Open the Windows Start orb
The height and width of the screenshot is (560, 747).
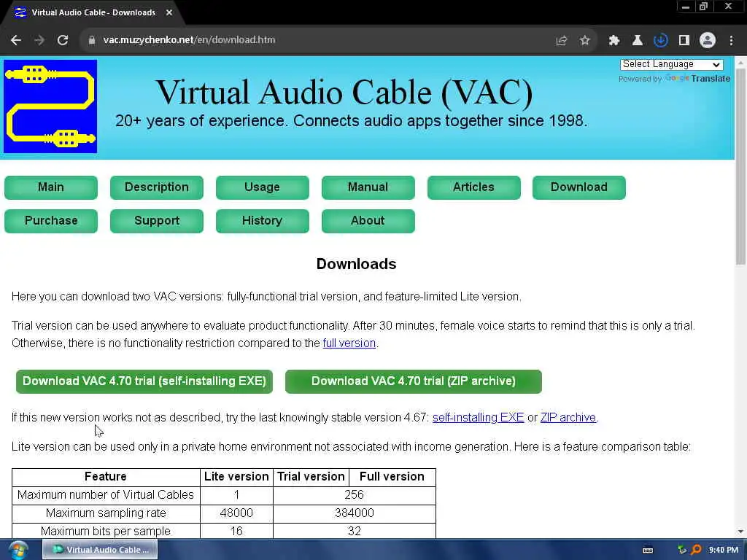[x=18, y=550]
